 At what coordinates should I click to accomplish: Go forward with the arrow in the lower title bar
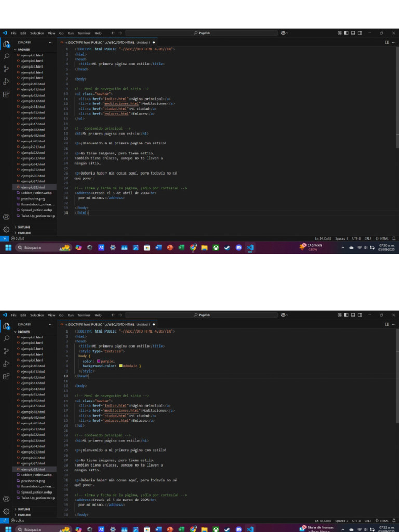120,315
